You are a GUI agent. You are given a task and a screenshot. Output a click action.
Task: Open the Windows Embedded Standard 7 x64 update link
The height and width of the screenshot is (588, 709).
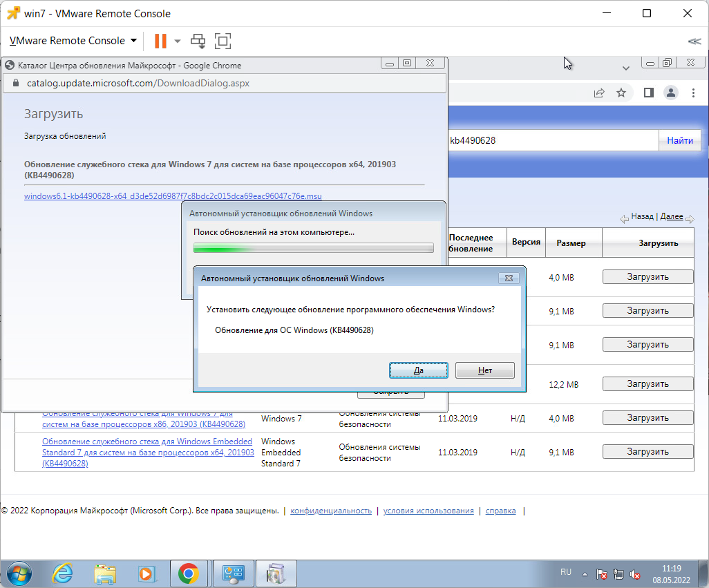click(148, 453)
